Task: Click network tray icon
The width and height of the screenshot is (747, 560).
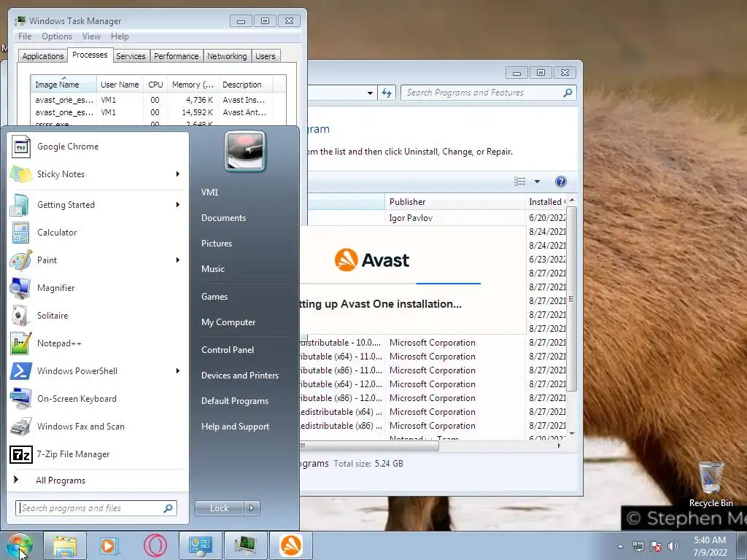Action: (638, 546)
